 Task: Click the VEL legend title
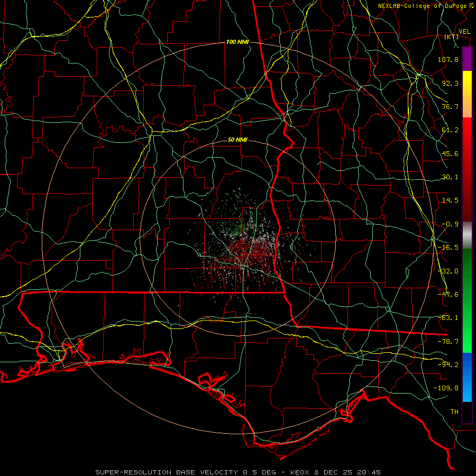pos(464,32)
